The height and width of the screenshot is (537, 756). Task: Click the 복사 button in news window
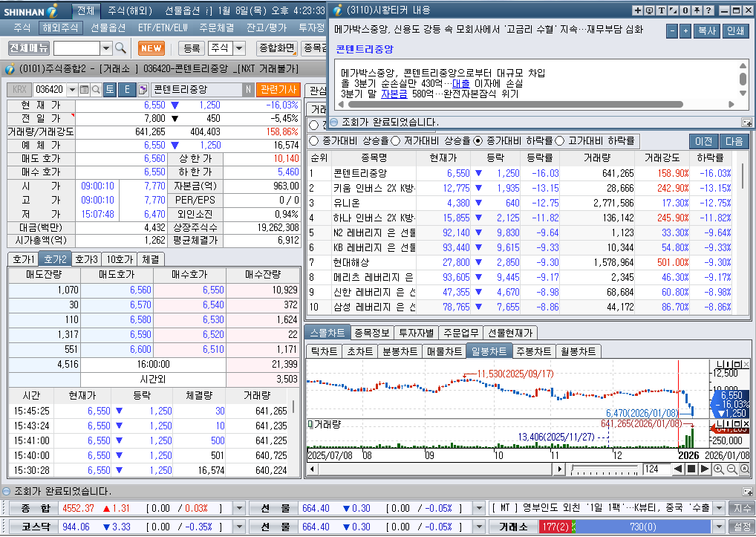[707, 31]
